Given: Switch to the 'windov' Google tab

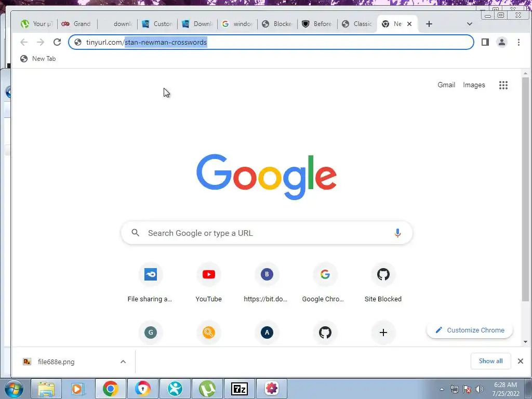Looking at the screenshot, I should coord(237,24).
